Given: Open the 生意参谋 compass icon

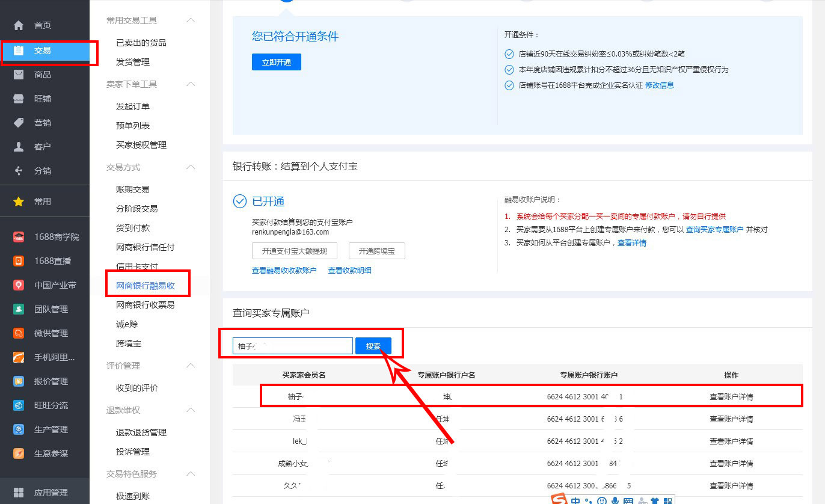Looking at the screenshot, I should click(x=19, y=453).
